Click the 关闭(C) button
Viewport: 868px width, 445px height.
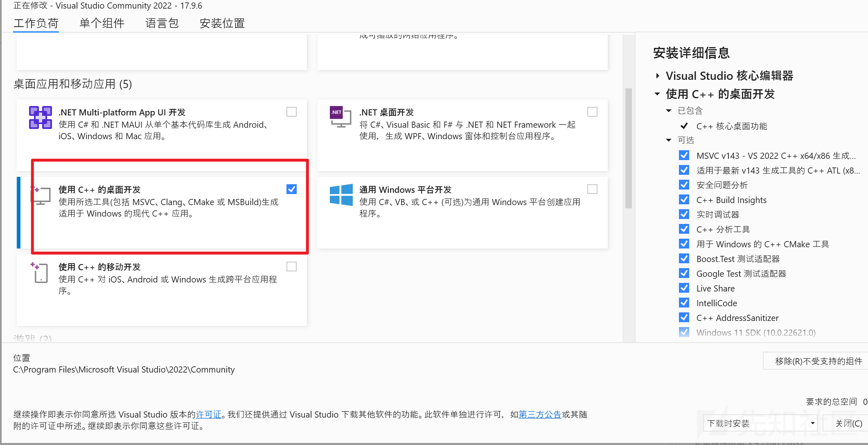[846, 423]
